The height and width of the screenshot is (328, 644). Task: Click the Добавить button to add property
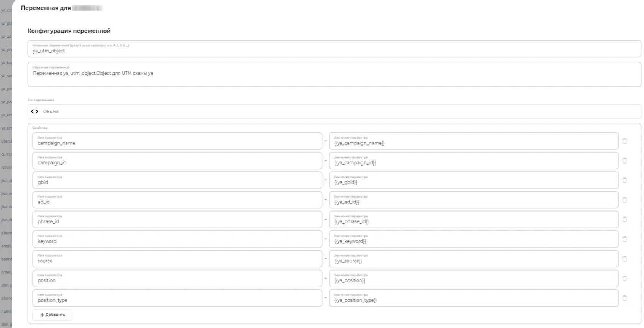click(53, 315)
